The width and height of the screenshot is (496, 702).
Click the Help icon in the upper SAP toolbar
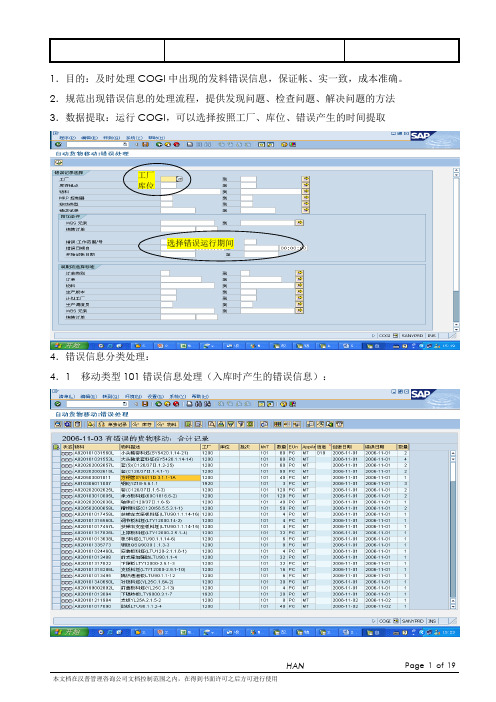284,145
